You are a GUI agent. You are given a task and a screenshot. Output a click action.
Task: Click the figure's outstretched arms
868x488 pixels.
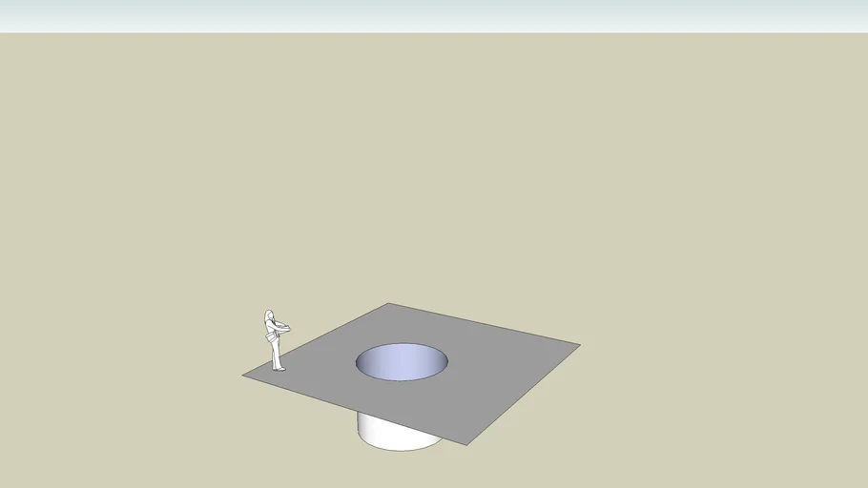(281, 330)
